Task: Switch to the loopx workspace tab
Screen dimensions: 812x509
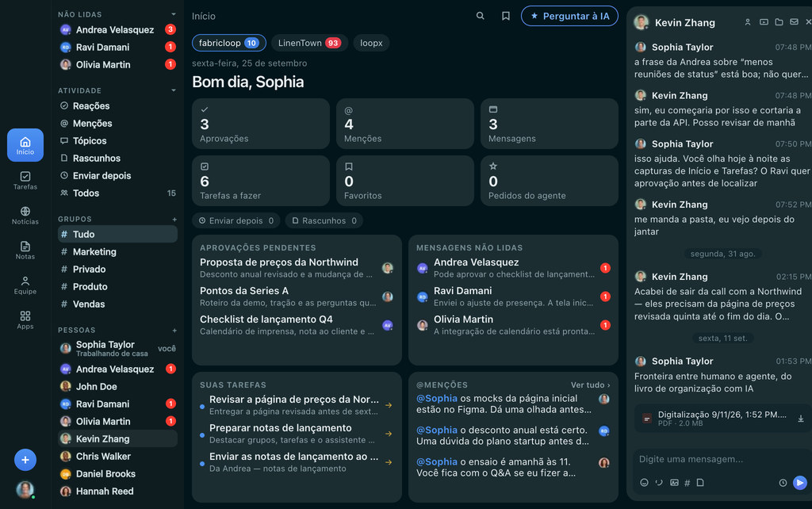Action: [x=371, y=43]
